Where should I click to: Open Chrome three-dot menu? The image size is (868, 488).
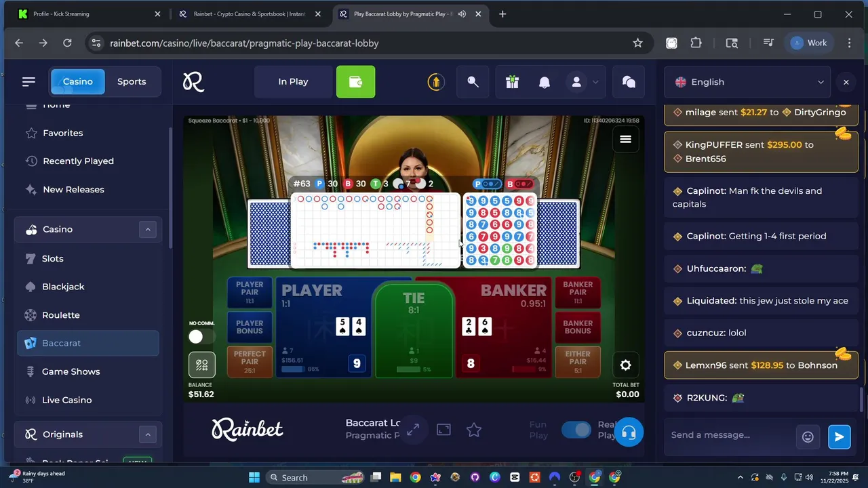coord(849,43)
